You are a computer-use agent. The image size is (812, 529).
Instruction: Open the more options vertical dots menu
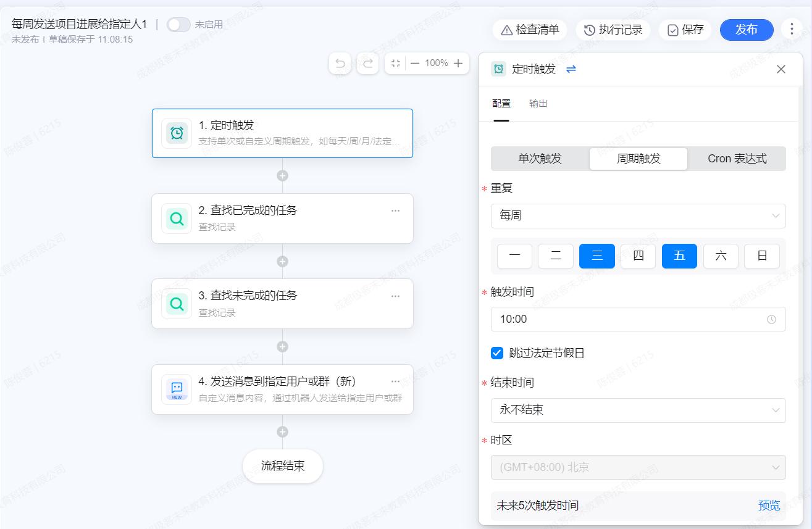point(792,29)
